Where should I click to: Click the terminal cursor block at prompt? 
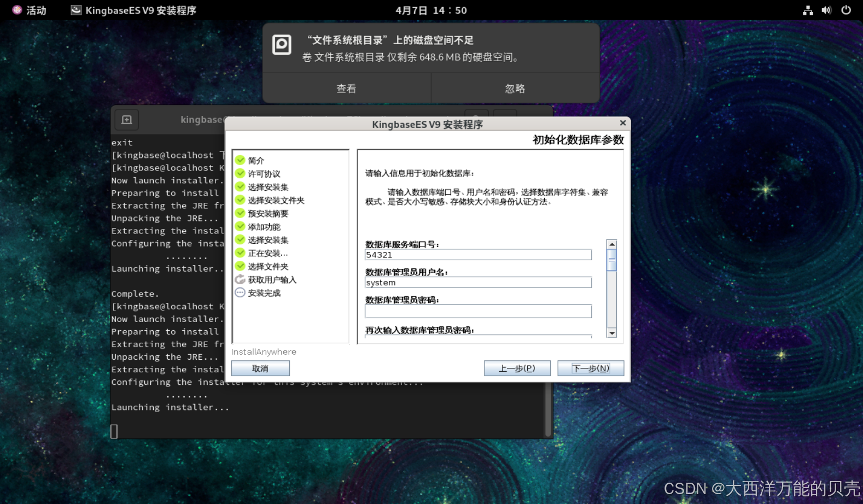tap(114, 431)
